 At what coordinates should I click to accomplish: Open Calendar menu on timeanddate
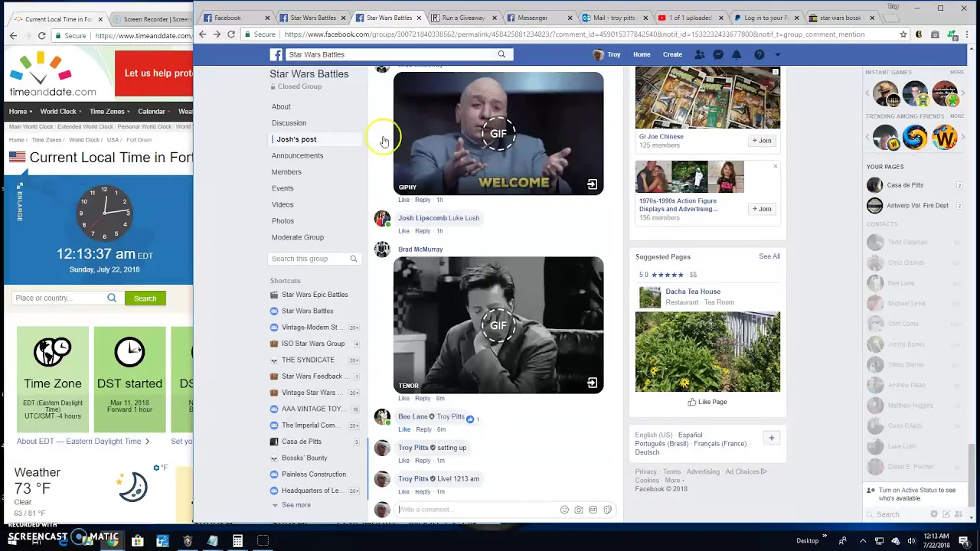coord(155,111)
